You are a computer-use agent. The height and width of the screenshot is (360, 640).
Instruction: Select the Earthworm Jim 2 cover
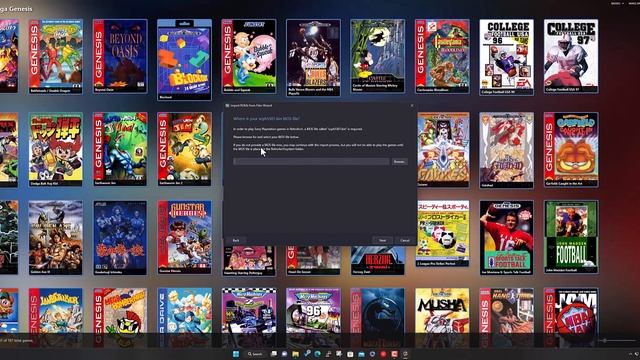click(x=184, y=149)
